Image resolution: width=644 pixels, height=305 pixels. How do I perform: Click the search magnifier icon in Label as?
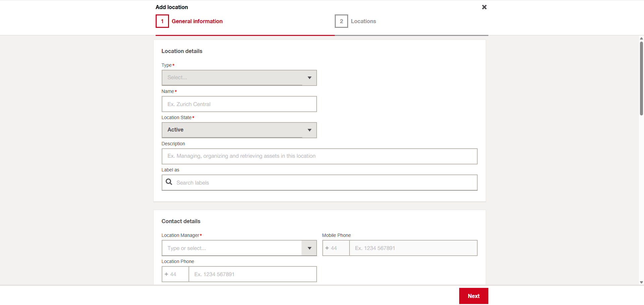(169, 182)
